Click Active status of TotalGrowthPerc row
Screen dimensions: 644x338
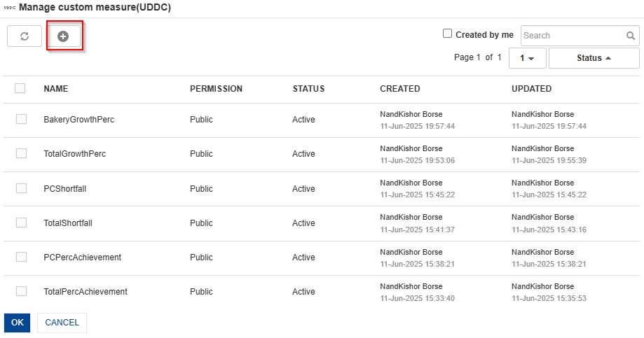303,154
